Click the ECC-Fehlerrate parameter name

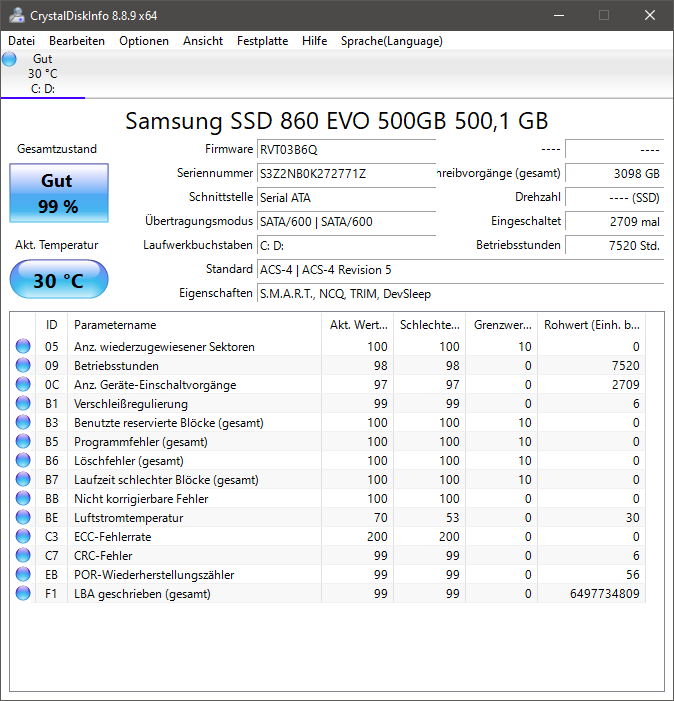[x=113, y=537]
